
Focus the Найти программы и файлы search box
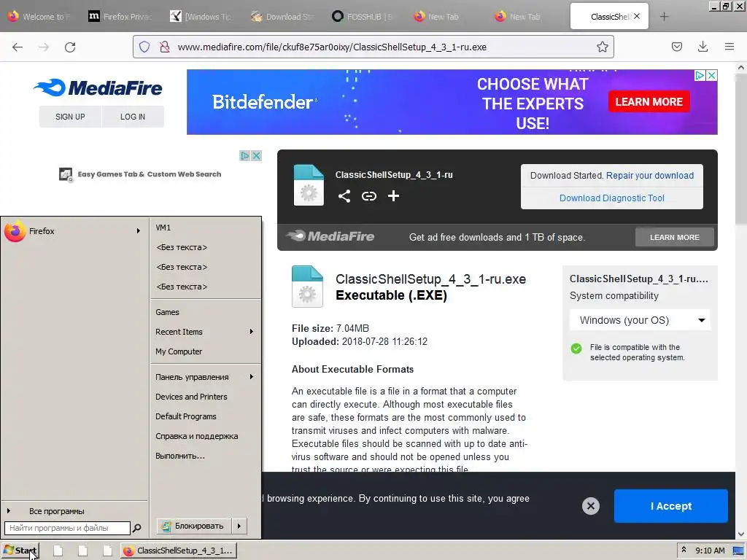67,528
